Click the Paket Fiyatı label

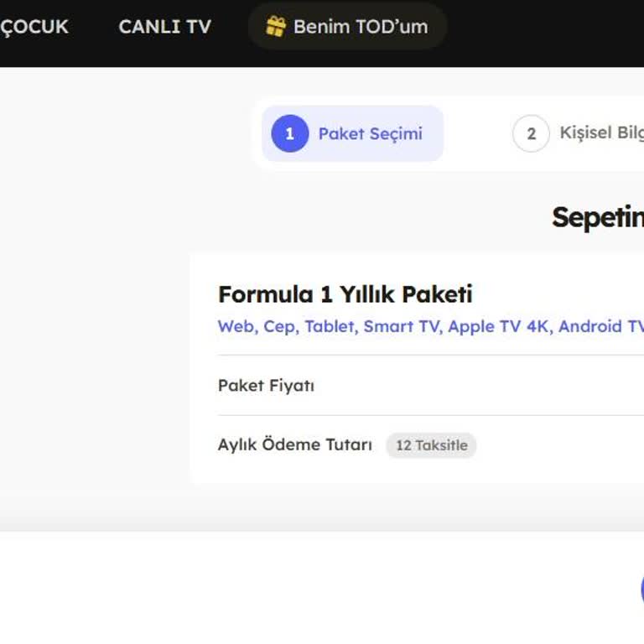[266, 386]
